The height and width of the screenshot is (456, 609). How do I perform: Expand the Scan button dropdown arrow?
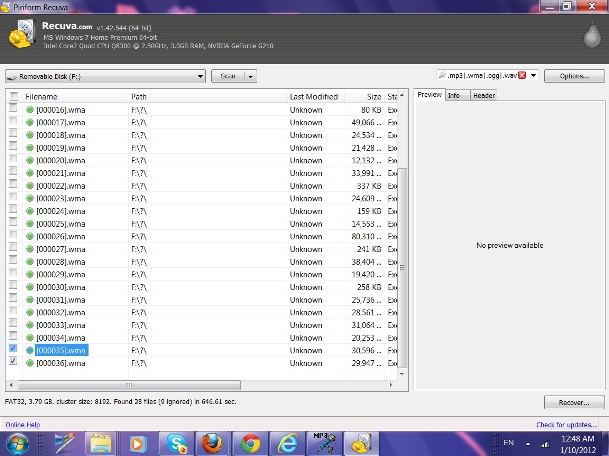250,76
